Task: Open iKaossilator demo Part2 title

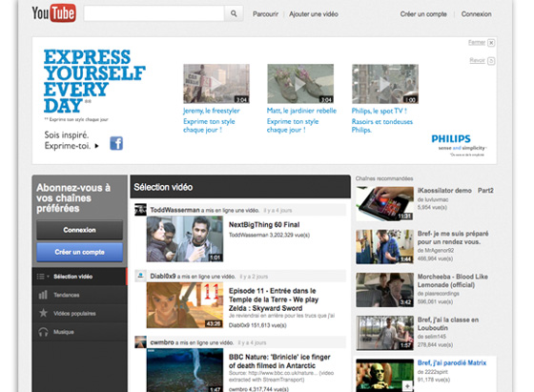Action: pyautogui.click(x=456, y=191)
